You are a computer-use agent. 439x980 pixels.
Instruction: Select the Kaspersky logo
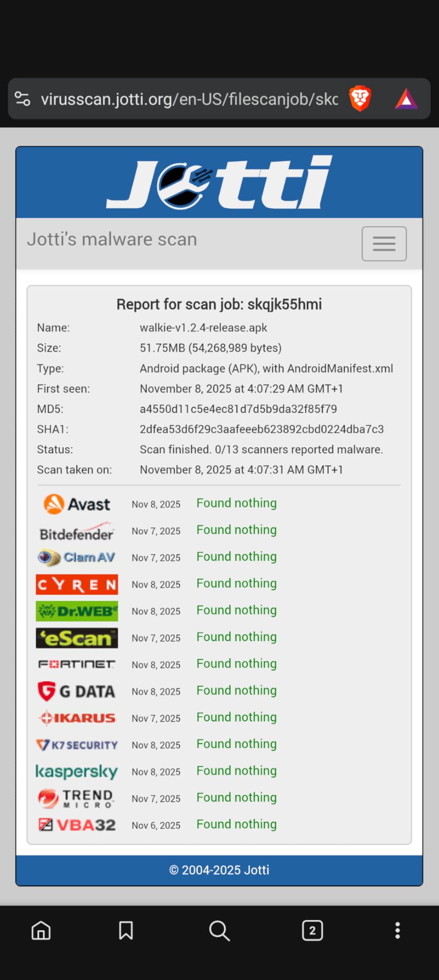click(77, 771)
